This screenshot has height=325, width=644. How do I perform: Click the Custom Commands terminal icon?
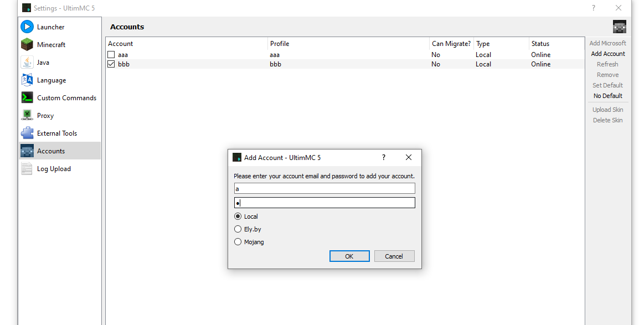tap(27, 97)
